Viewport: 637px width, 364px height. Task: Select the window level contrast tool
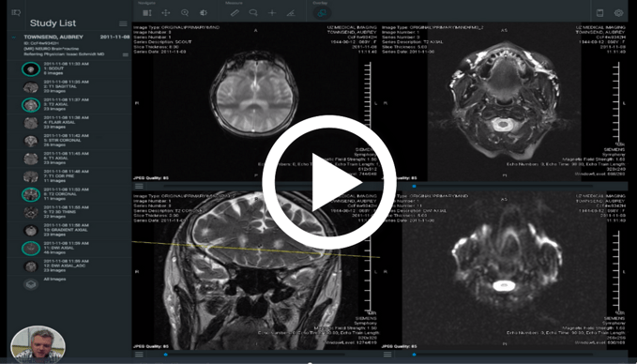(204, 13)
